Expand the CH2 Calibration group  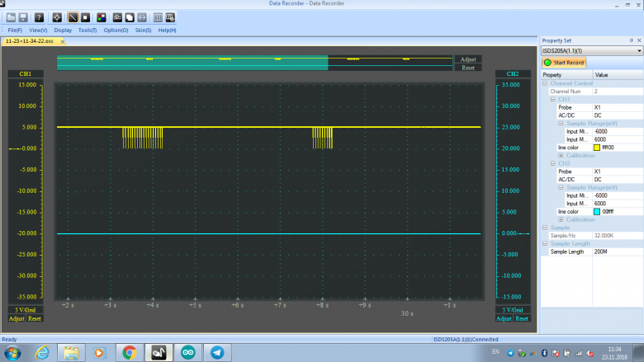[561, 219]
